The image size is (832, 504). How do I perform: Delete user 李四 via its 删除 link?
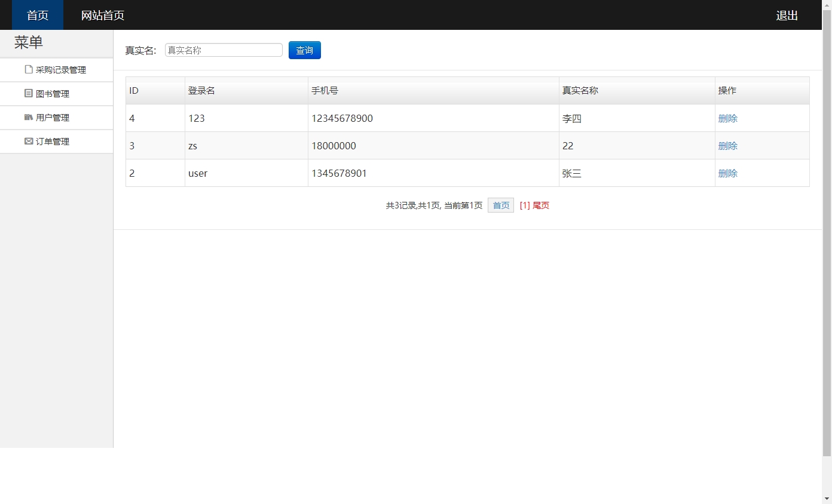pos(727,118)
